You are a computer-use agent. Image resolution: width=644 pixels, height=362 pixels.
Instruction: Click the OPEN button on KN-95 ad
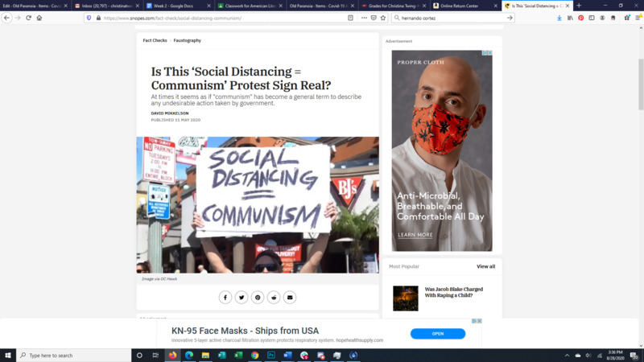(x=438, y=334)
